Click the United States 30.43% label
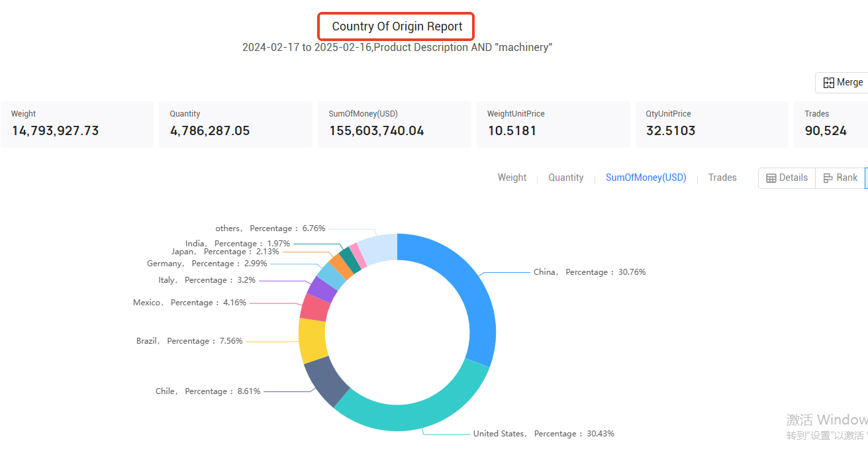This screenshot has width=868, height=449. coord(544,434)
